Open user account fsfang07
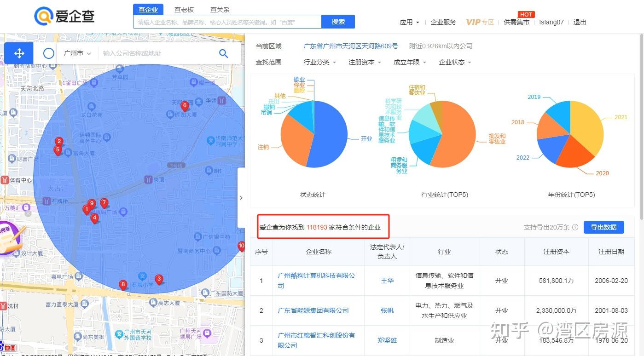The image size is (644, 356). point(551,22)
